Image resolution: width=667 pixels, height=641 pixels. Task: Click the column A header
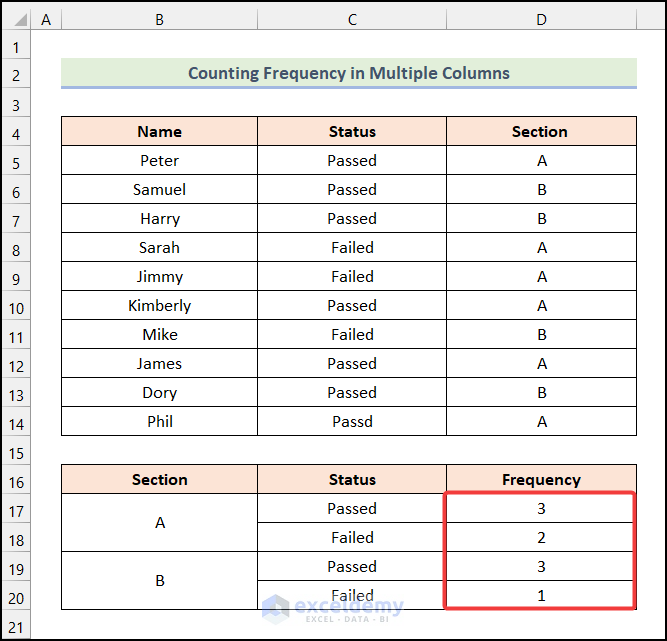click(46, 20)
